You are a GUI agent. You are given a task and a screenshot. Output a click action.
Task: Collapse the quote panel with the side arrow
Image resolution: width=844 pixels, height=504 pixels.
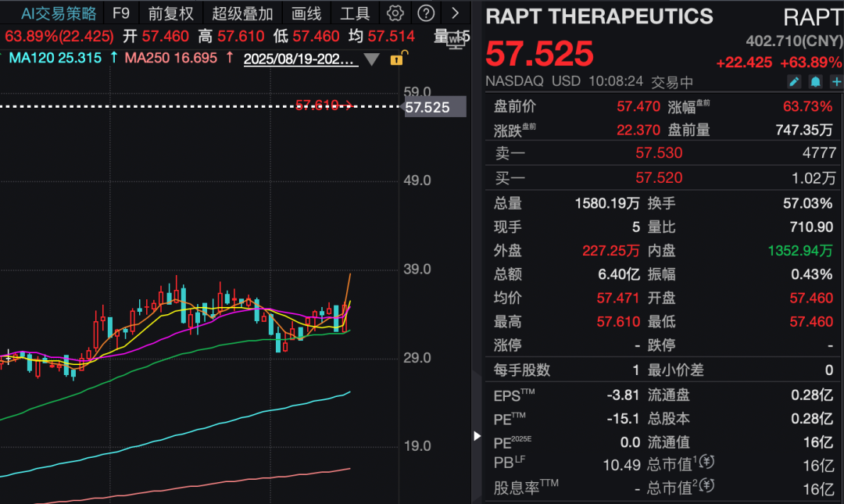(x=477, y=435)
